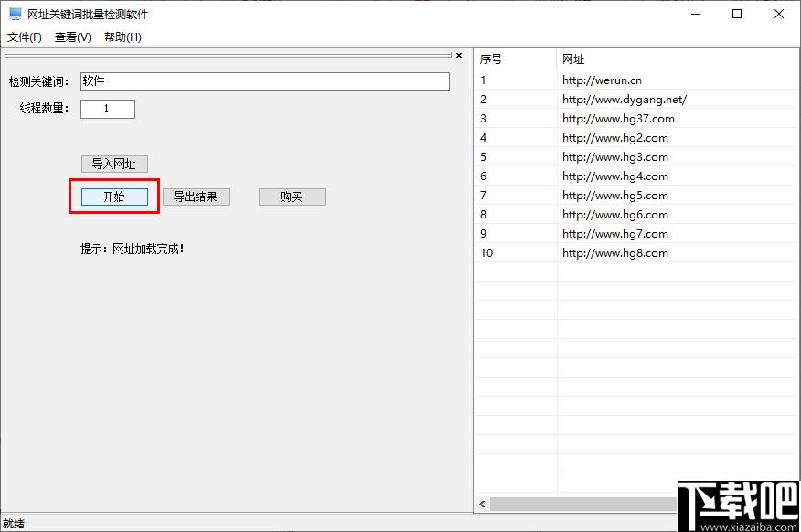This screenshot has height=532, width=801.
Task: Click the 购买 button
Action: [x=292, y=197]
